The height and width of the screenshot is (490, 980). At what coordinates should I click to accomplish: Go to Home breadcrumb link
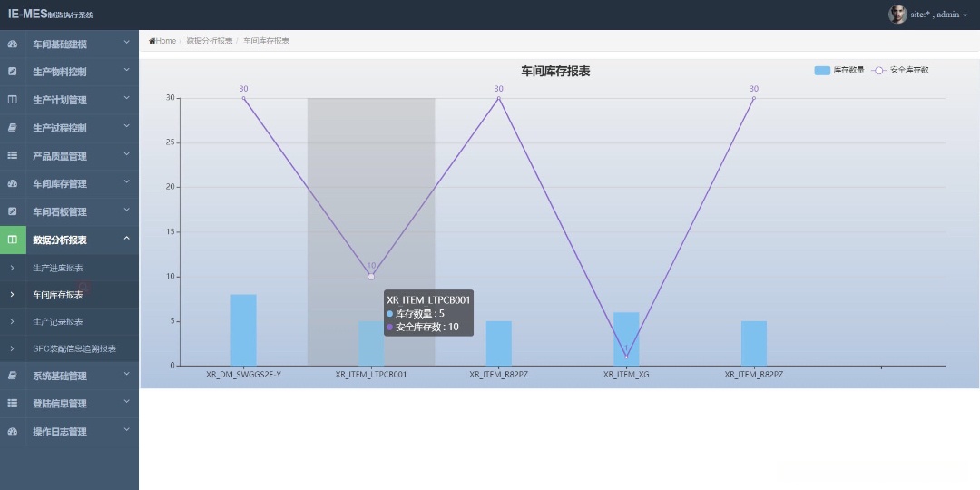(x=162, y=41)
